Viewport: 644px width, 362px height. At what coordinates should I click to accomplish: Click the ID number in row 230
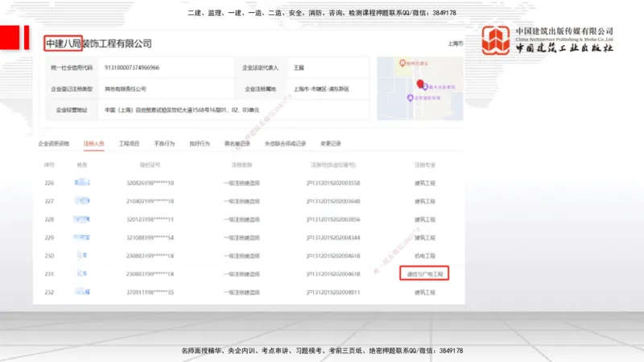click(x=150, y=256)
